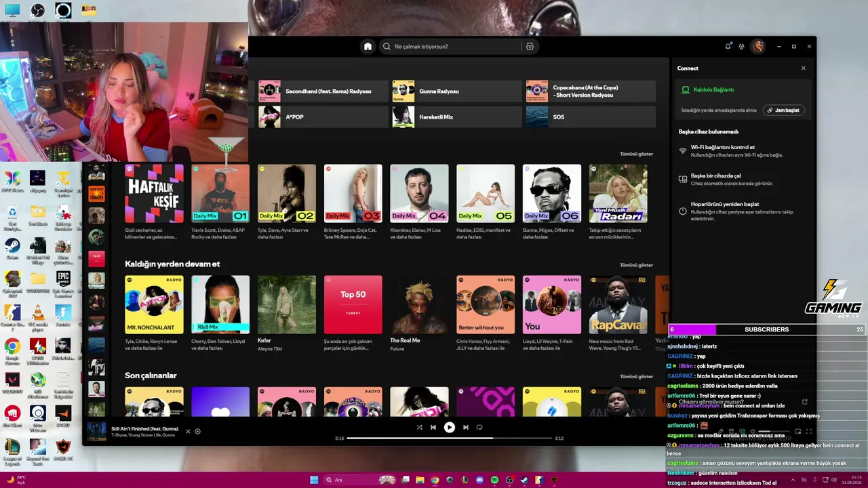Open Hareketli Mix shortcut

(x=456, y=117)
